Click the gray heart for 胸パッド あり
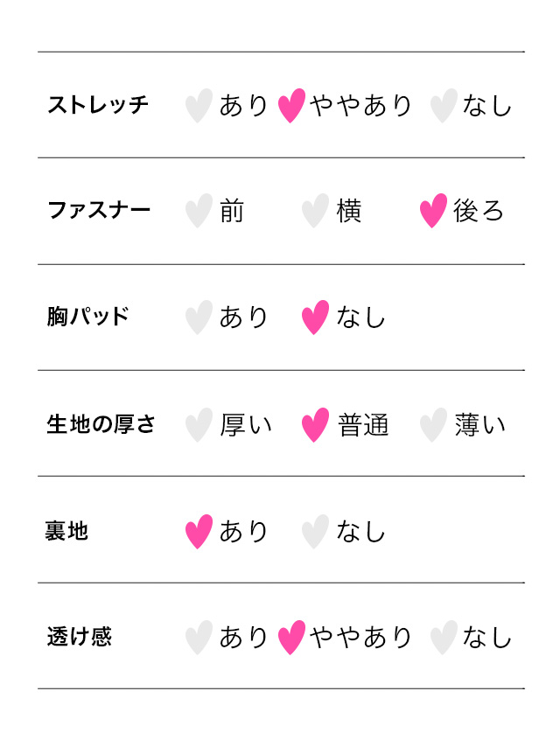This screenshot has width=560, height=747. click(x=199, y=318)
